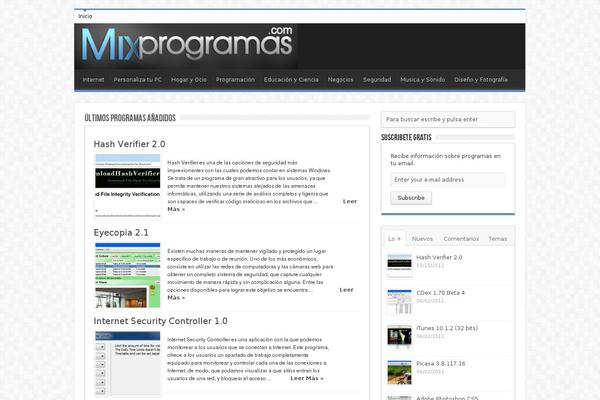
Task: Click the sidebar Hash Verifier thumbnail
Action: pos(399,266)
